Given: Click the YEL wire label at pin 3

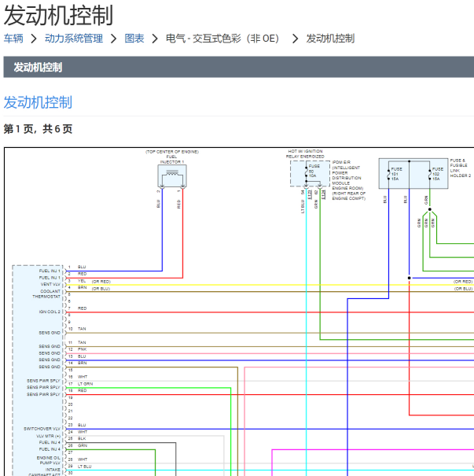Looking at the screenshot, I should [82, 281].
